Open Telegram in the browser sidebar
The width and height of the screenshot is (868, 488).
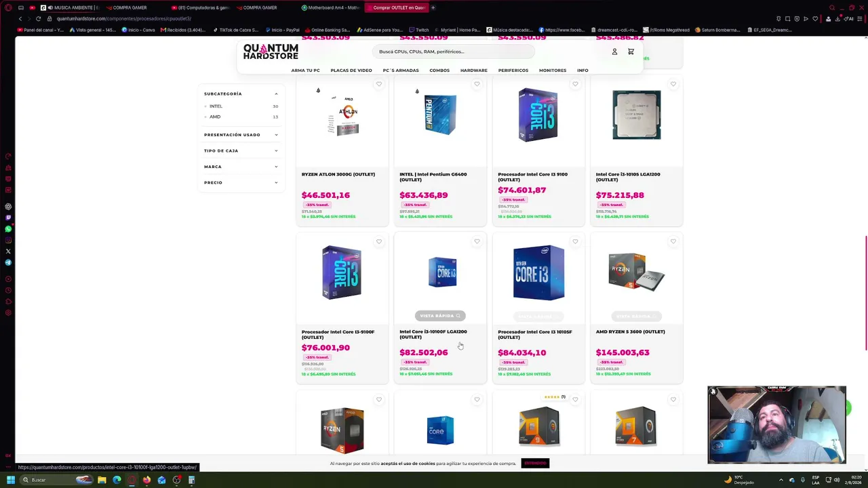(x=8, y=262)
